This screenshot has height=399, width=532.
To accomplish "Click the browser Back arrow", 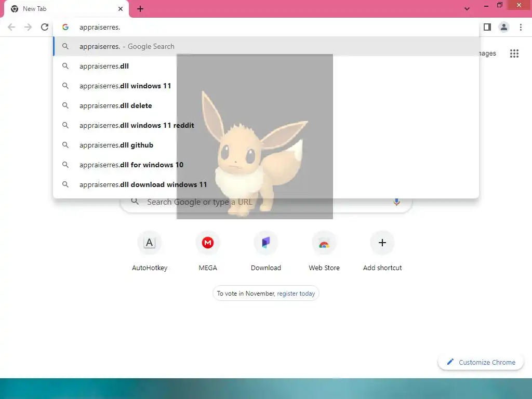I will coord(11,27).
